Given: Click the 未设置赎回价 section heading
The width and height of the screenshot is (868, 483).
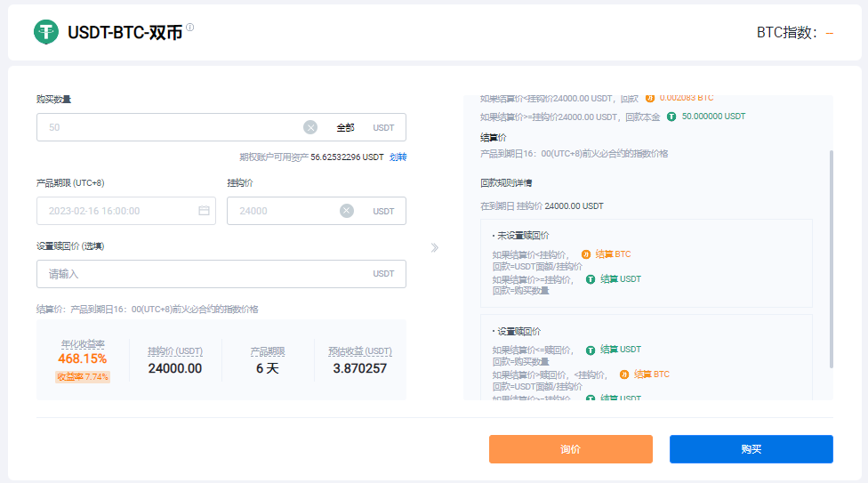Looking at the screenshot, I should tap(523, 236).
